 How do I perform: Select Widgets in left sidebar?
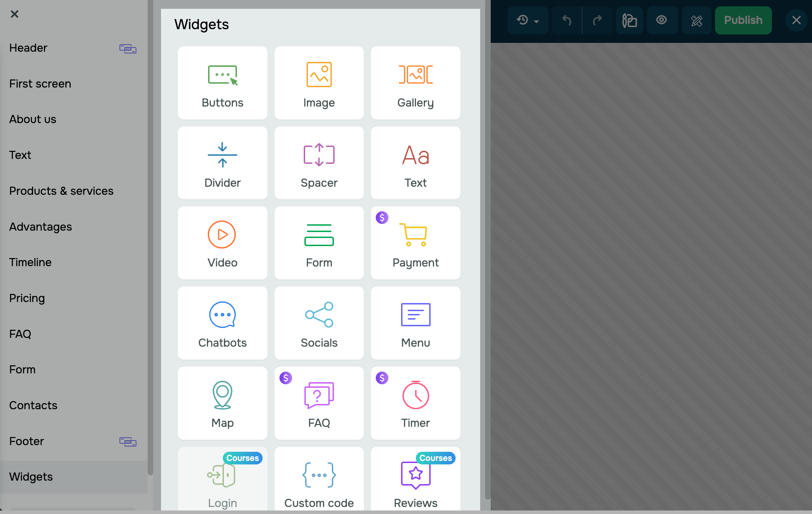31,477
